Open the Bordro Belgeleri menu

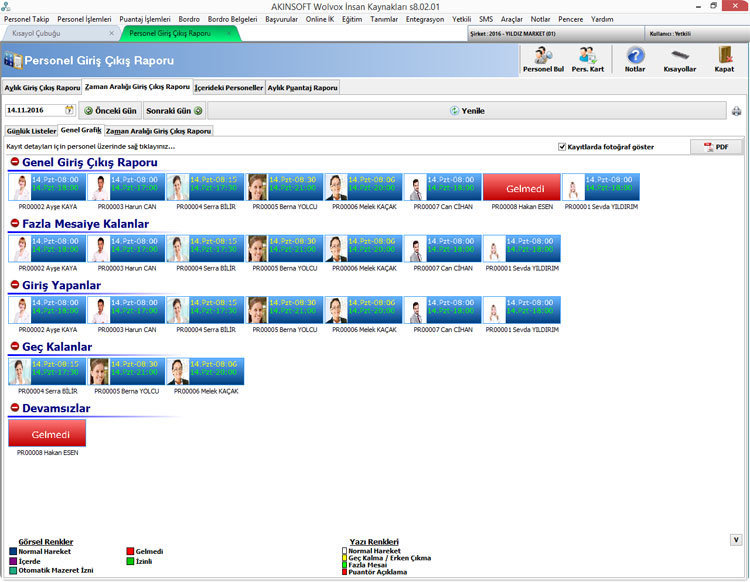click(x=232, y=19)
